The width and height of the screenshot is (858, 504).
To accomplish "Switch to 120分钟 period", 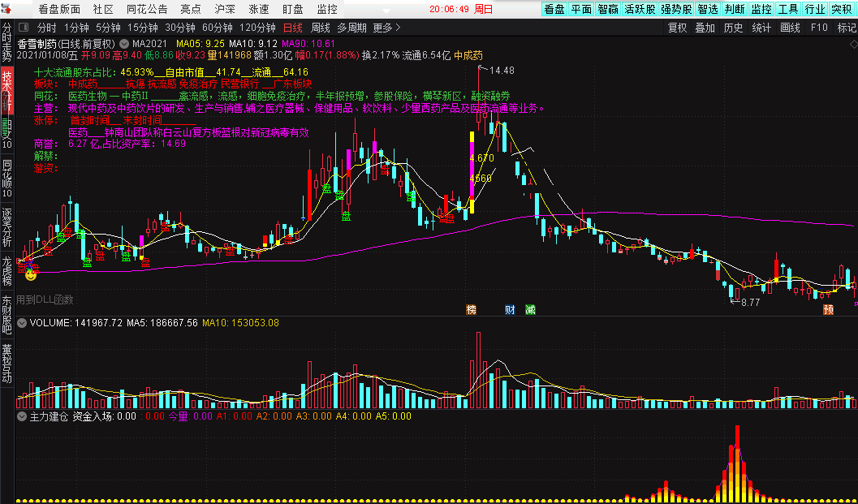I will click(257, 28).
